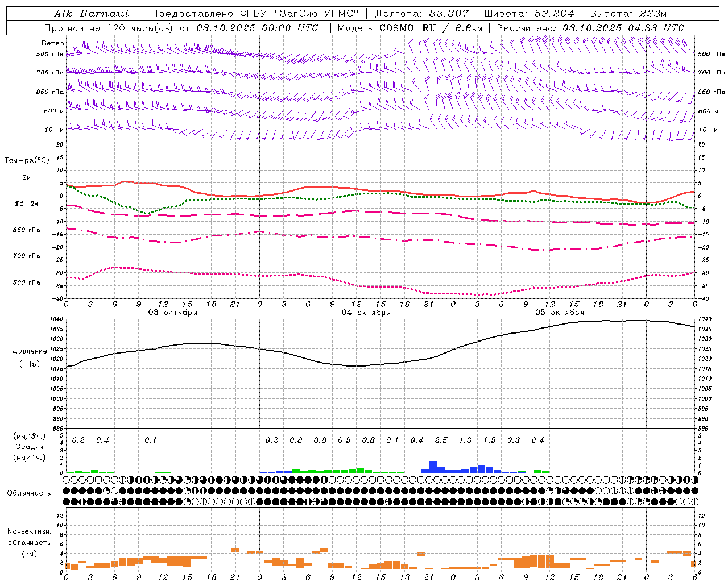Select the 'Широта: 53.264' latitude value
This screenshot has width=728, height=582.
(529, 14)
